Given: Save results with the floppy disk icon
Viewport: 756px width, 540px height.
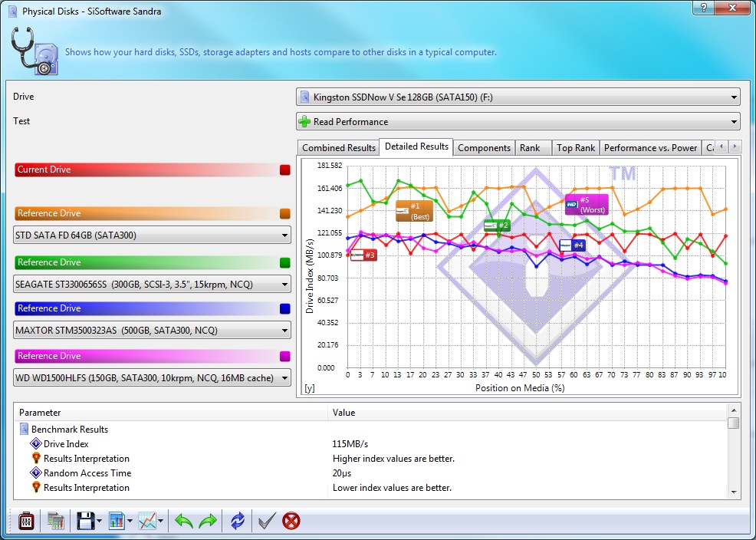Looking at the screenshot, I should click(x=86, y=521).
